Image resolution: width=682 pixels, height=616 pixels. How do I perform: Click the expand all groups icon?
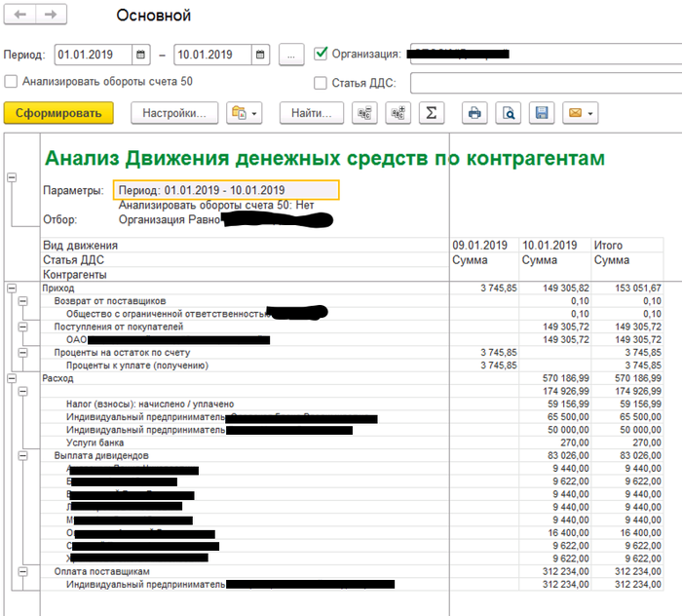tap(398, 113)
